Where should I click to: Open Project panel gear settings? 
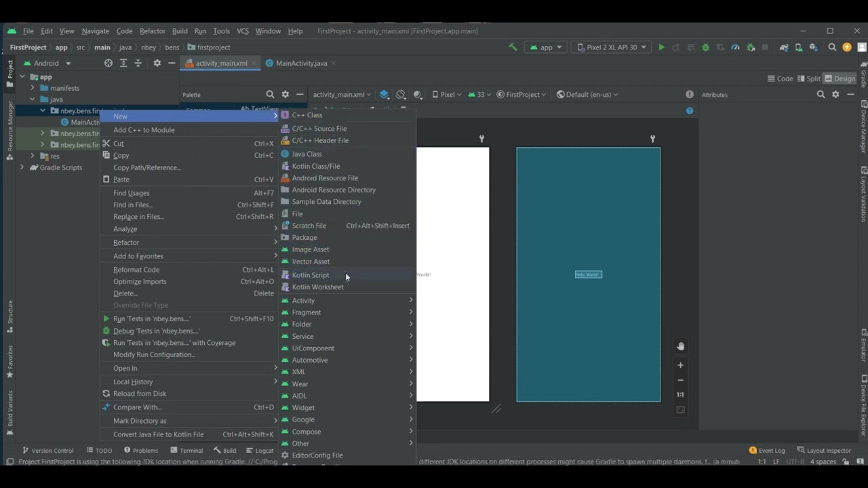tap(157, 63)
